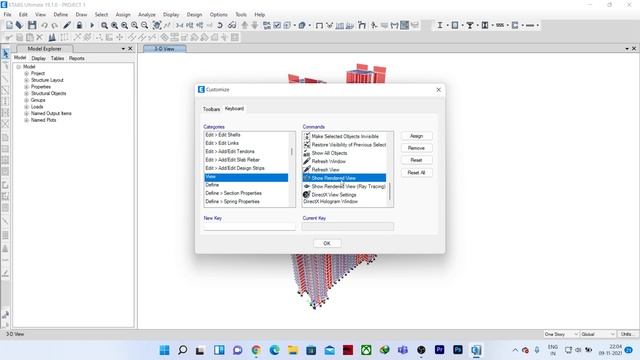Expand the Properties tree node
Screen dimensions: 640x360
tap(27, 87)
